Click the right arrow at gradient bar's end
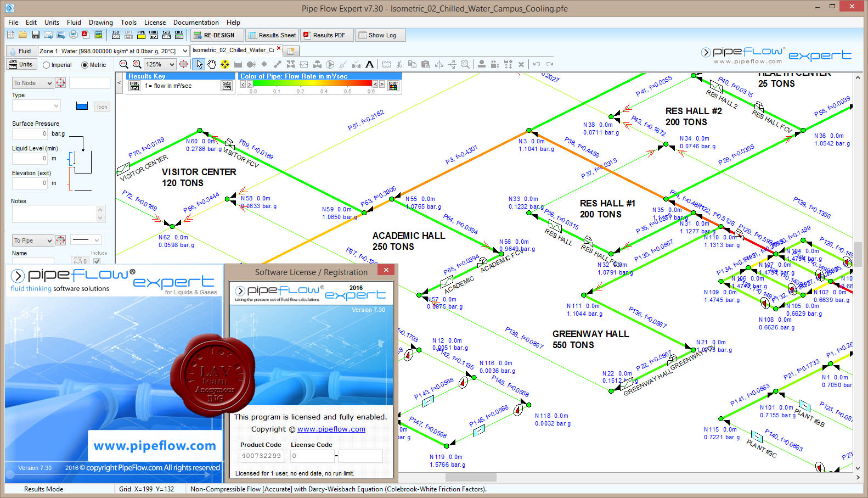Image resolution: width=868 pixels, height=498 pixels. click(382, 84)
